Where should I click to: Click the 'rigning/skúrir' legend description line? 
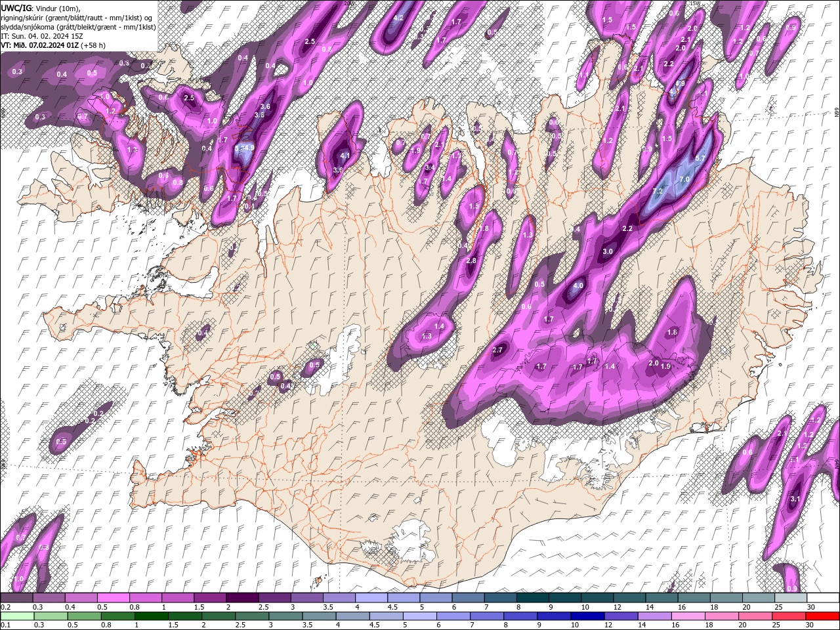tap(77, 17)
